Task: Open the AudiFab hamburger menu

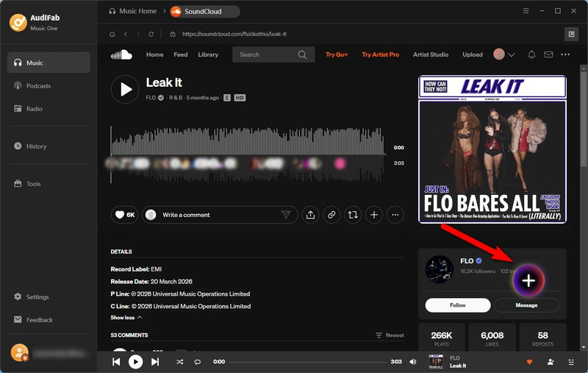Action: click(526, 11)
